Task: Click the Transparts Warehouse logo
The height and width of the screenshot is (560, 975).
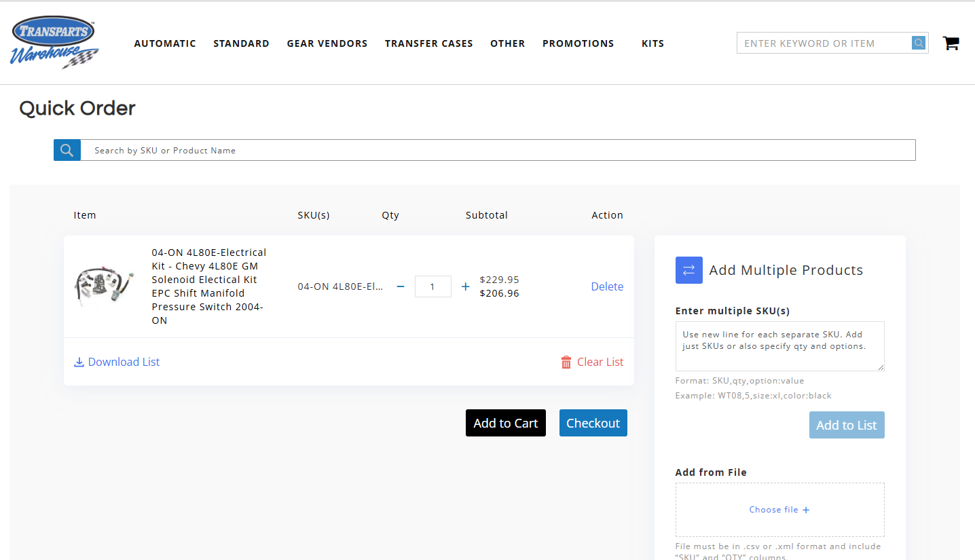Action: 54,43
